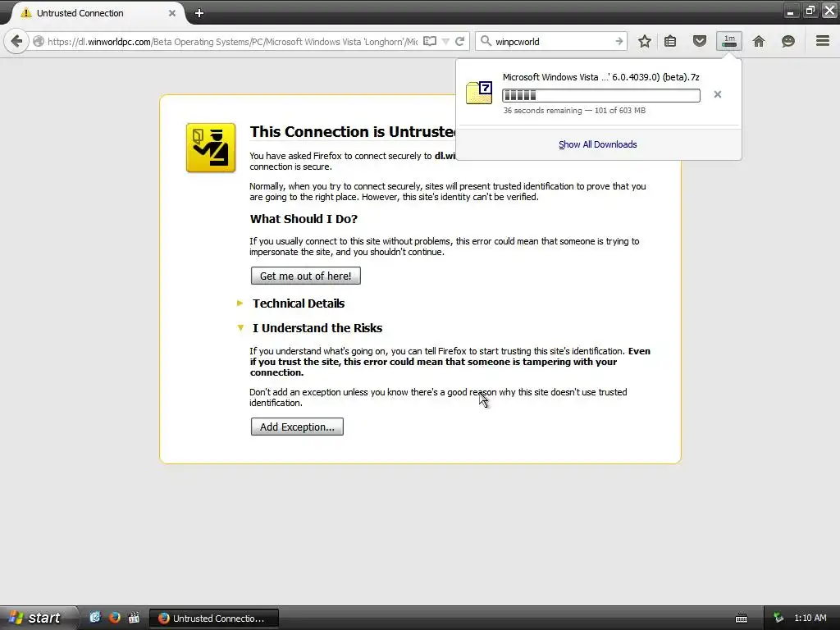
Task: Select the Untrusted Connection tab
Action: [x=97, y=13]
